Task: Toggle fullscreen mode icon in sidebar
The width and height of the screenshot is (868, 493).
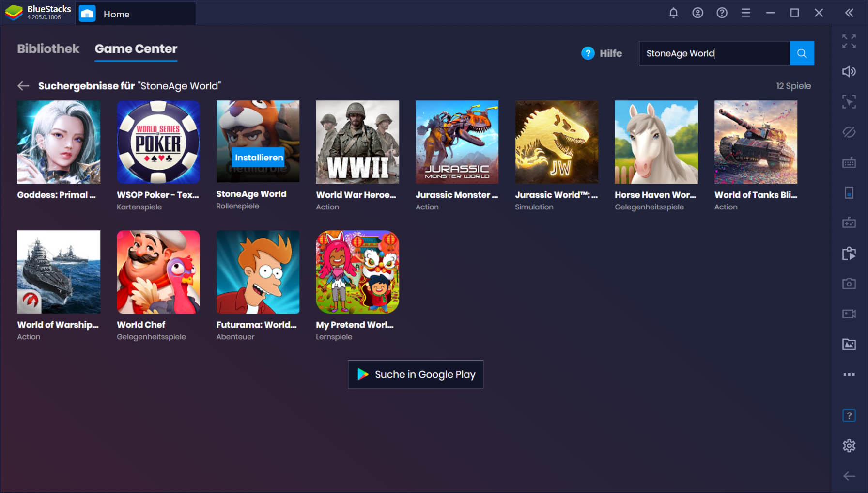Action: point(849,41)
